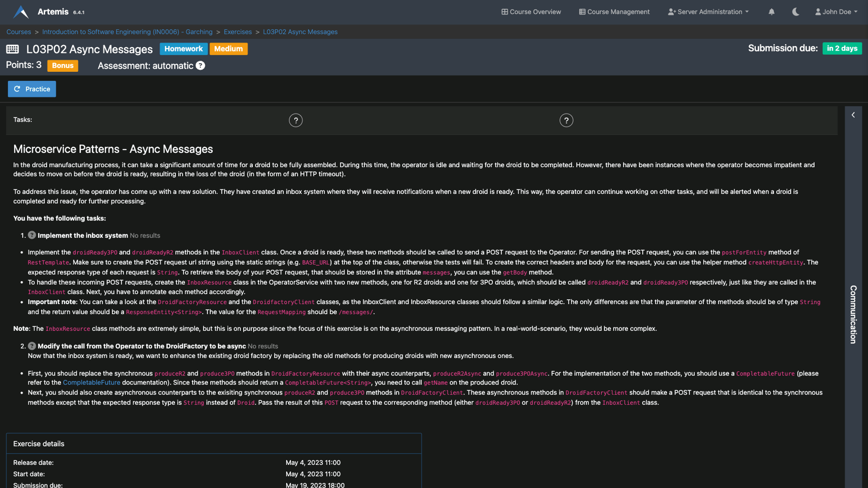Open help for 'Modify the call' task
This screenshot has height=488, width=868.
click(x=32, y=346)
